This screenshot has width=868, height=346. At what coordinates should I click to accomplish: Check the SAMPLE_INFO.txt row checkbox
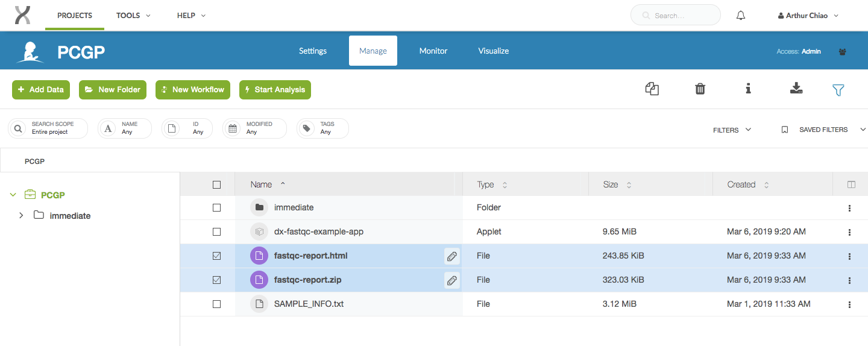point(217,304)
